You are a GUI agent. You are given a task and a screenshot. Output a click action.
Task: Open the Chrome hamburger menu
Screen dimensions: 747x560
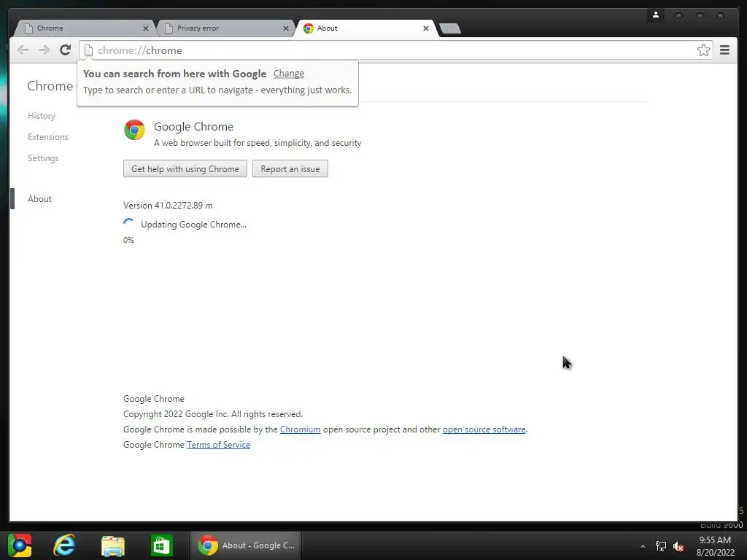[x=724, y=50]
